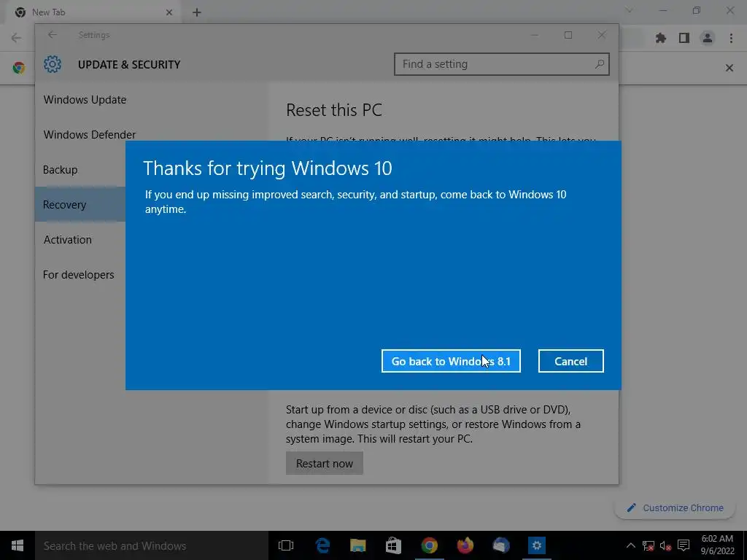747x560 pixels.
Task: Click Go back to Windows 8.1 button
Action: click(x=451, y=361)
